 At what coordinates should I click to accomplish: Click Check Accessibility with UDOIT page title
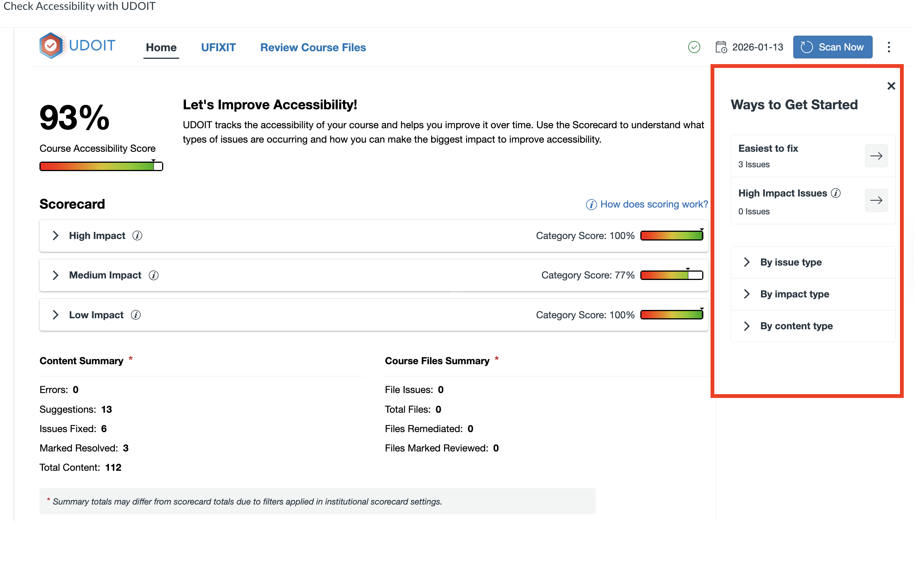click(79, 6)
